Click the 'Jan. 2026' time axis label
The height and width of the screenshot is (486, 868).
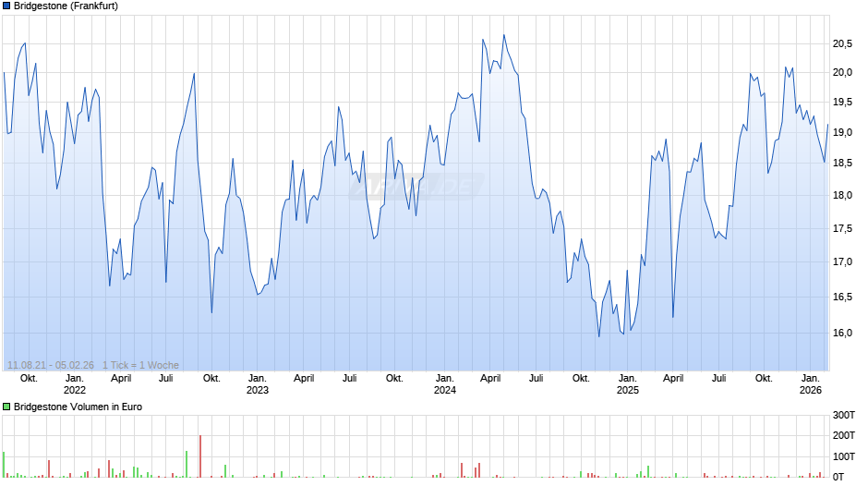point(811,384)
